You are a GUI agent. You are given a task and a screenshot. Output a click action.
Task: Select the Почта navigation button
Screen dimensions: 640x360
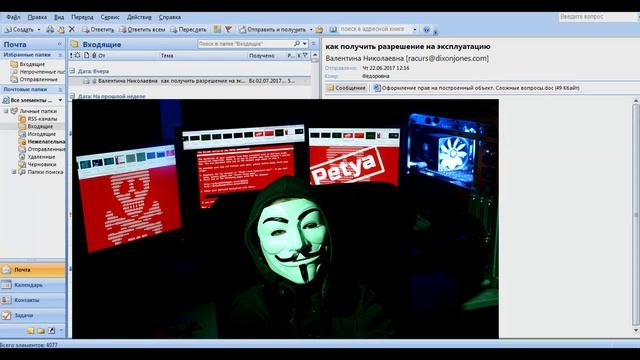(33, 270)
